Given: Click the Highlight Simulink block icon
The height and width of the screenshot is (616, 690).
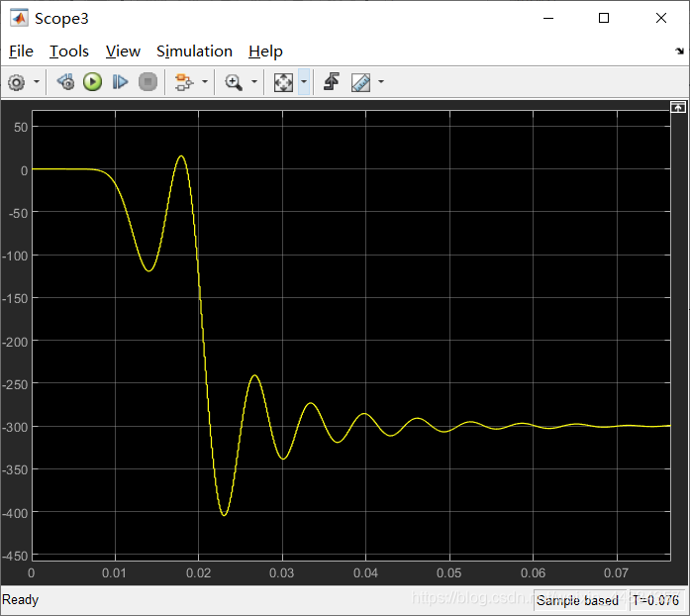Looking at the screenshot, I should [184, 82].
